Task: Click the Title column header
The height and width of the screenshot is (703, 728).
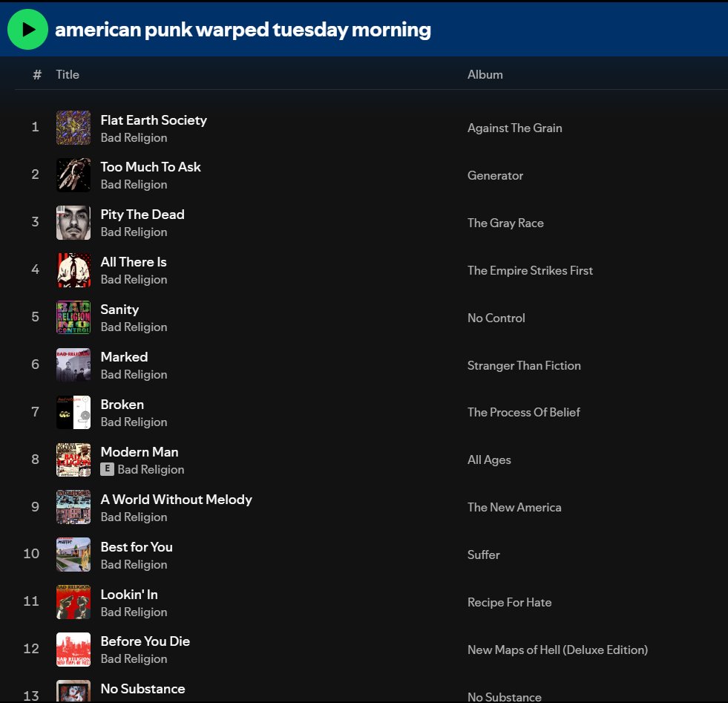Action: click(68, 75)
